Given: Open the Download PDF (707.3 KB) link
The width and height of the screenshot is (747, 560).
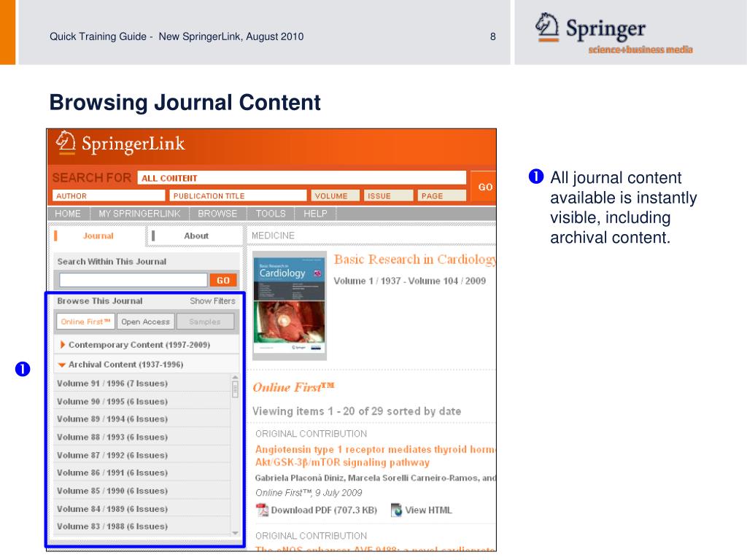Looking at the screenshot, I should coord(324,510).
